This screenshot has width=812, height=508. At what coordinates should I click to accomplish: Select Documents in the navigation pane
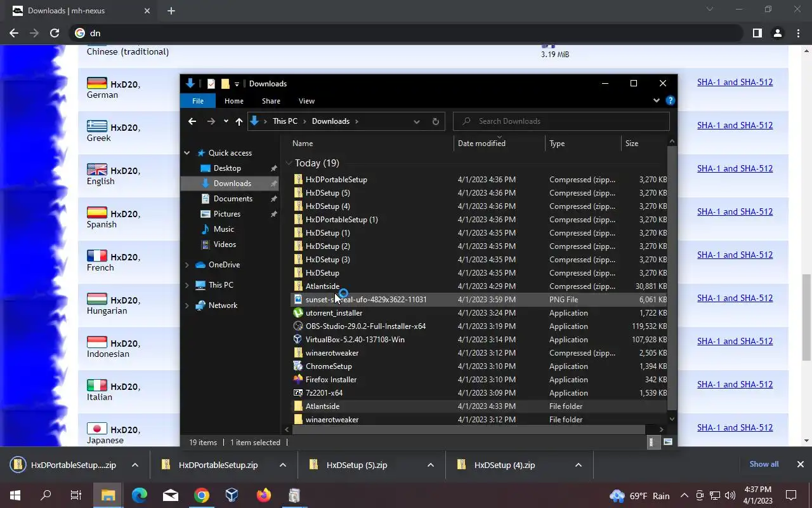[x=233, y=199]
